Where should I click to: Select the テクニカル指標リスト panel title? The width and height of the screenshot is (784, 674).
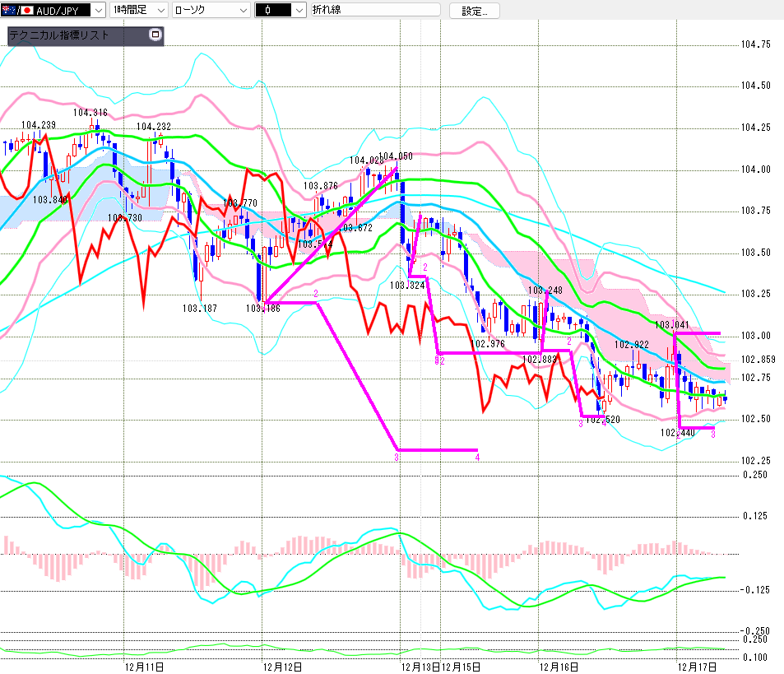pyautogui.click(x=58, y=36)
